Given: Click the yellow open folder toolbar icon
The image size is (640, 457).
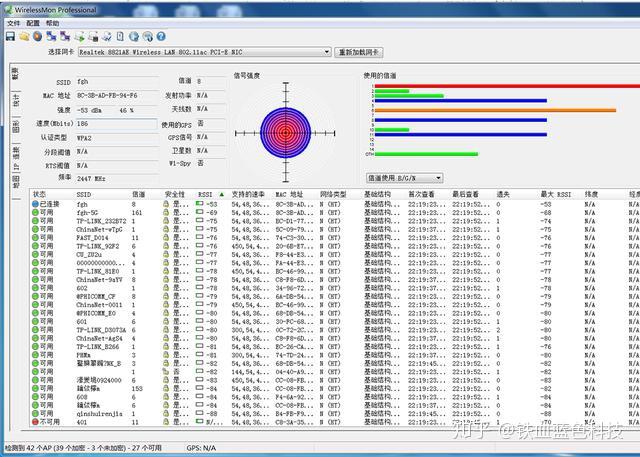Looking at the screenshot, I should (24, 37).
